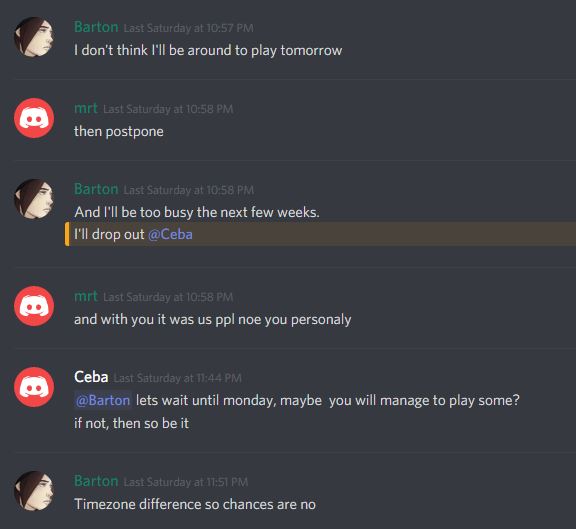Click the Barton username above 'And I'll be too busy'
The height and width of the screenshot is (529, 576).
96,189
